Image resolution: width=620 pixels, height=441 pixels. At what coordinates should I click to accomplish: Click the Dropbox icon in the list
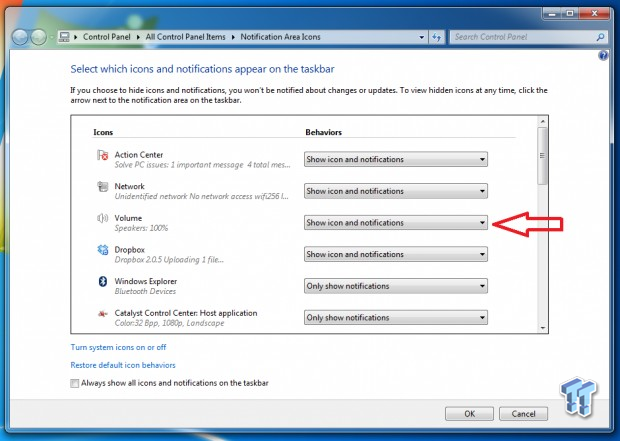pos(102,250)
